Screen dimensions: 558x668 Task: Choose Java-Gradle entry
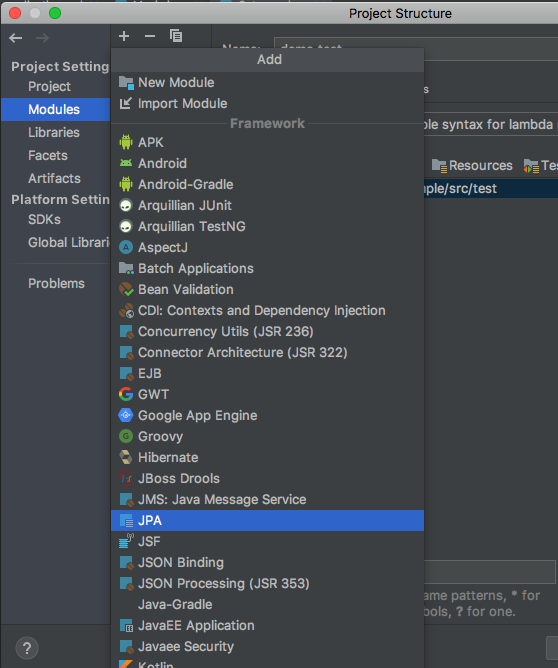pos(267,605)
